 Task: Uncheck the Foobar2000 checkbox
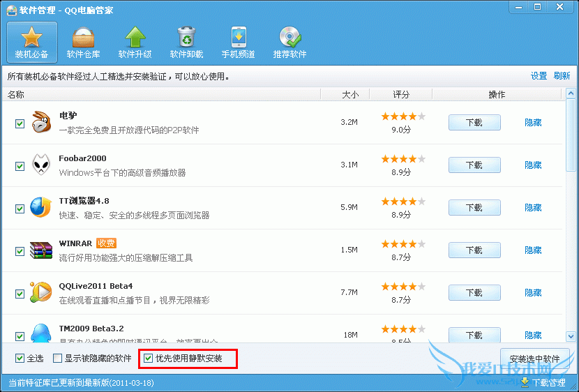pos(20,166)
